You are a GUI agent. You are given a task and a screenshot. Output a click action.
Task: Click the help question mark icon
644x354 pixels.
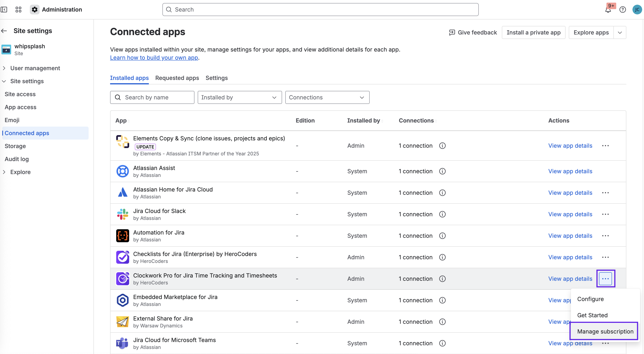coord(623,10)
